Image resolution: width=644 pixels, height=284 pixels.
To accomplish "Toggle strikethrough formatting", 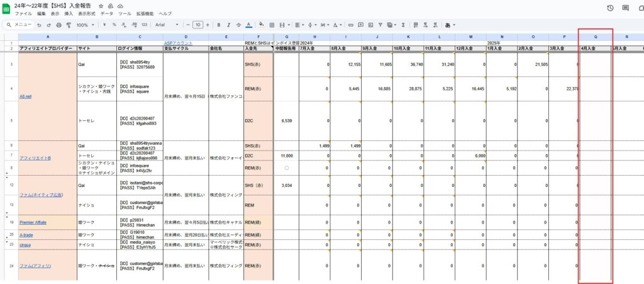I will 238,25.
